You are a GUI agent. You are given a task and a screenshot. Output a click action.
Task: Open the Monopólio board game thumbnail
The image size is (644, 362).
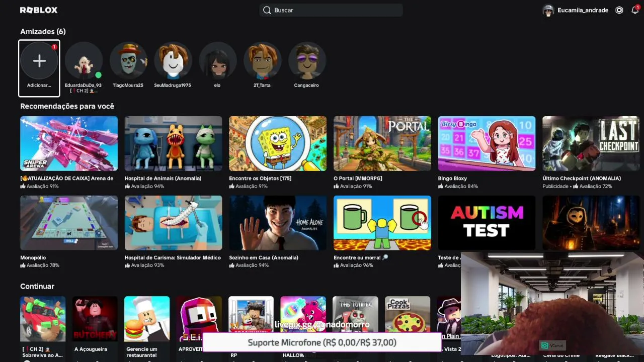pos(69,223)
